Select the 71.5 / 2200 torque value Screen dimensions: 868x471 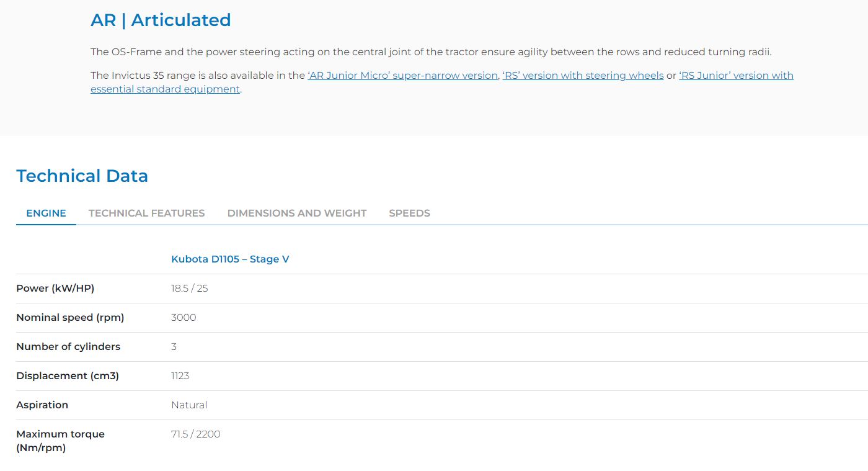point(195,434)
